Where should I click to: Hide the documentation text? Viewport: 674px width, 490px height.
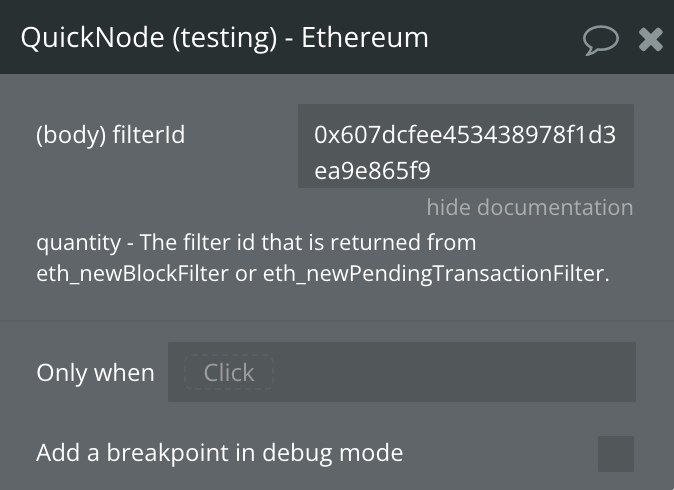click(x=529, y=208)
